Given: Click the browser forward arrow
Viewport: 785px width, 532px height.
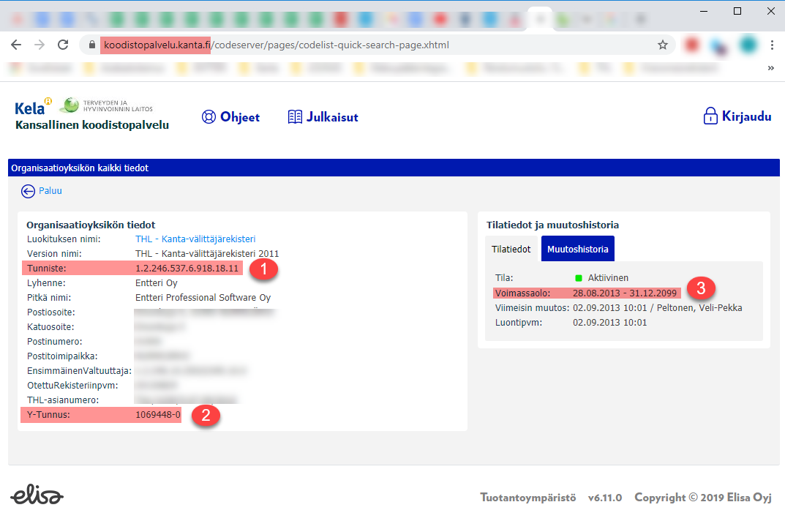Looking at the screenshot, I should (39, 45).
